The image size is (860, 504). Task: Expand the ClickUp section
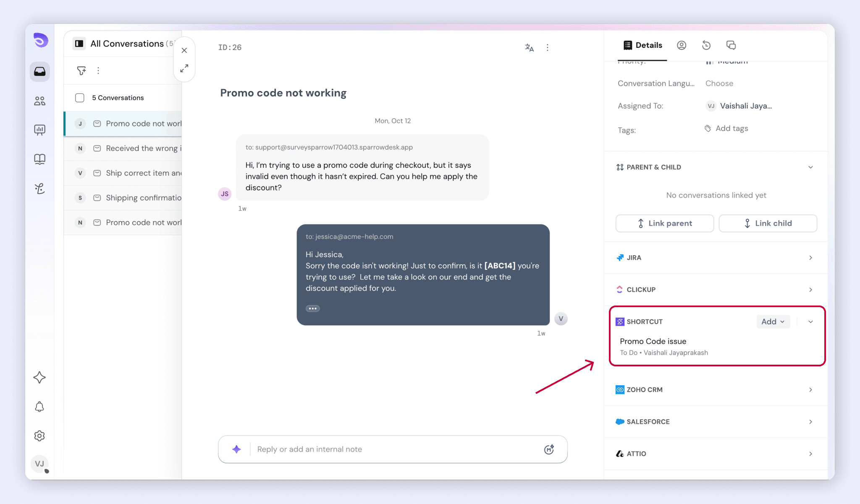(810, 290)
